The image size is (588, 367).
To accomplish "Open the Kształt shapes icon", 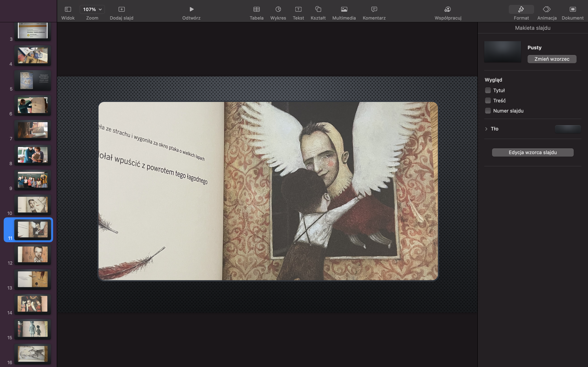I will tap(318, 9).
